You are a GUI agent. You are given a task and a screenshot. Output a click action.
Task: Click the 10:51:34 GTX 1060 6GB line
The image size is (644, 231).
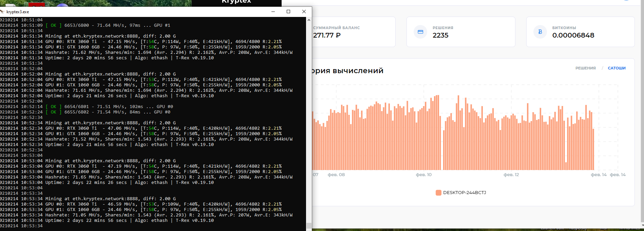pyautogui.click(x=141, y=47)
